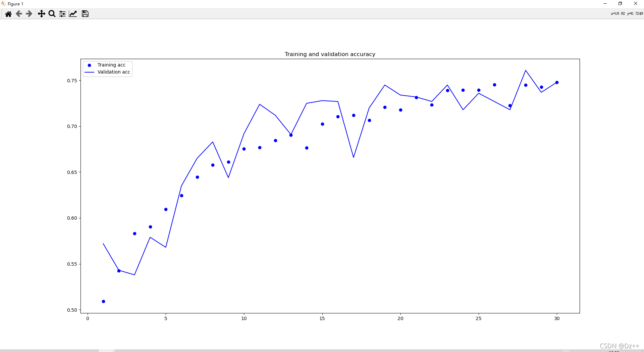This screenshot has height=352, width=644.
Task: Activate the Zoom to rectangle tool
Action: pyautogui.click(x=52, y=14)
